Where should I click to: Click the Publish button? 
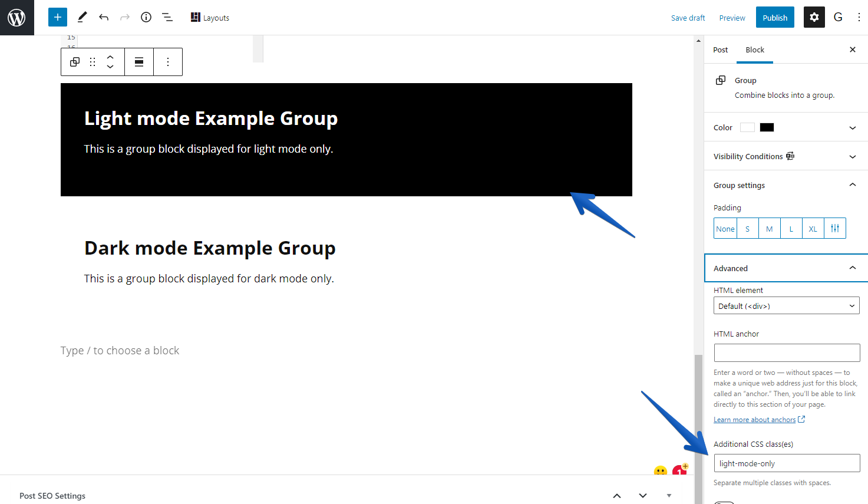pyautogui.click(x=774, y=17)
